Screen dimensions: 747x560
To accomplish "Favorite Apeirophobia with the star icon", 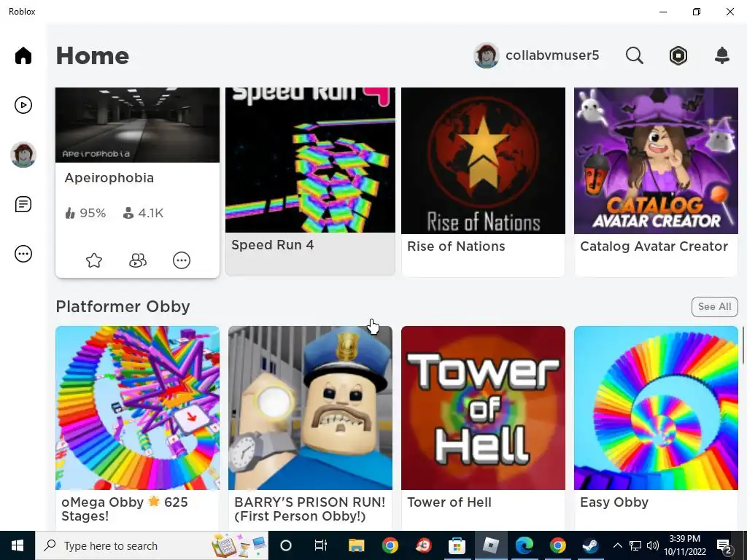I will (94, 260).
